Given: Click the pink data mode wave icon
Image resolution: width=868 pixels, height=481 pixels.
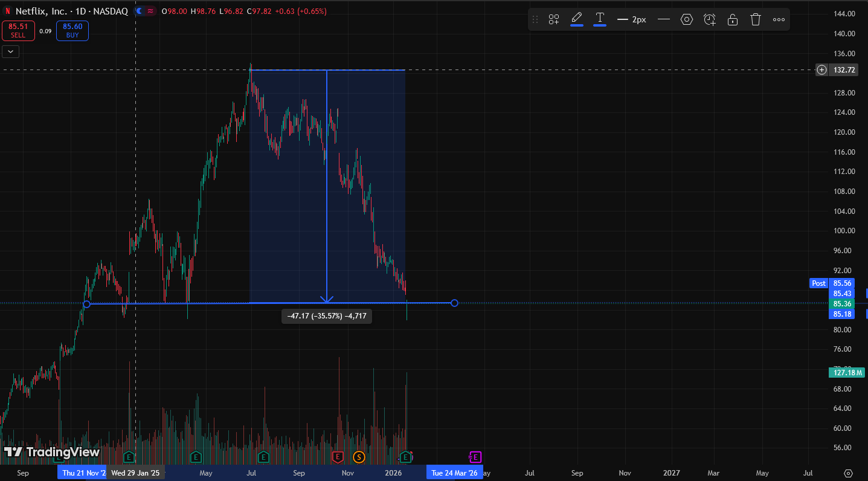Looking at the screenshot, I should pyautogui.click(x=150, y=11).
